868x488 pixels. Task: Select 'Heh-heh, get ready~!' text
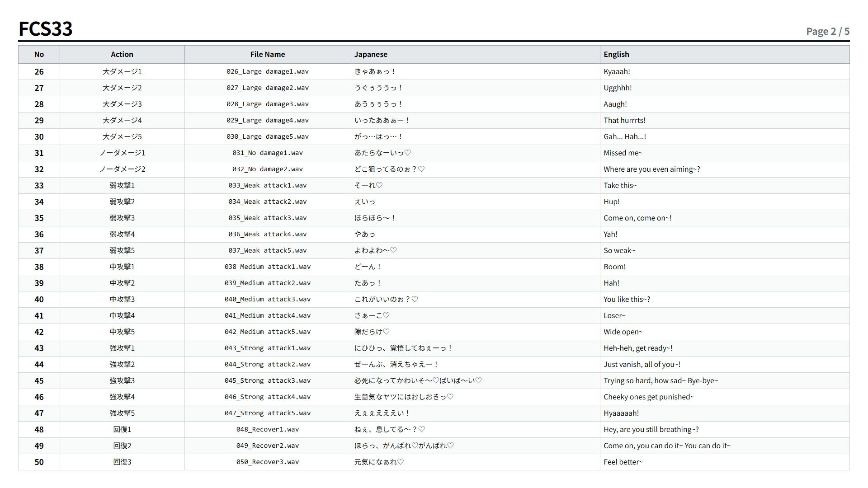[638, 348]
